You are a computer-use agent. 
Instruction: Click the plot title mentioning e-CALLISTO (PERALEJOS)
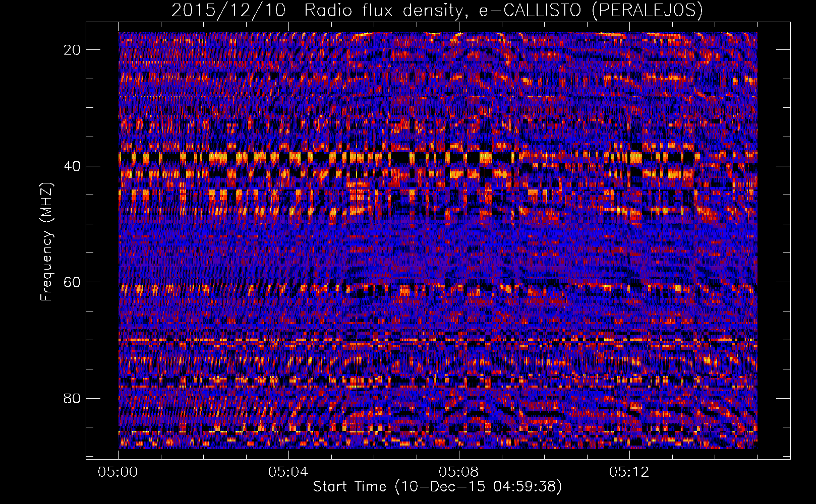pos(437,10)
